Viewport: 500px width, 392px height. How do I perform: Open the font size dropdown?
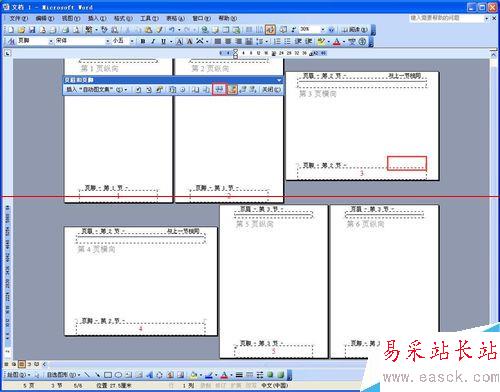[132, 41]
